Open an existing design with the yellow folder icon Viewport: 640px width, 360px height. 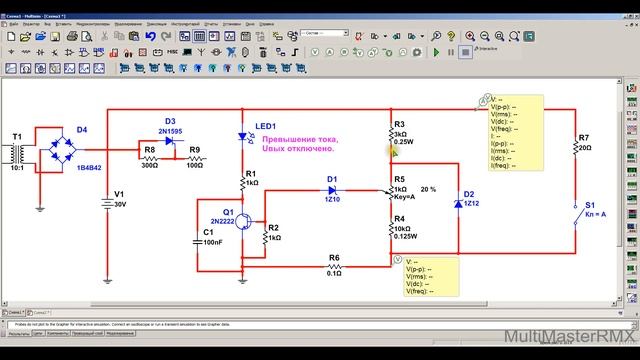tap(25, 37)
